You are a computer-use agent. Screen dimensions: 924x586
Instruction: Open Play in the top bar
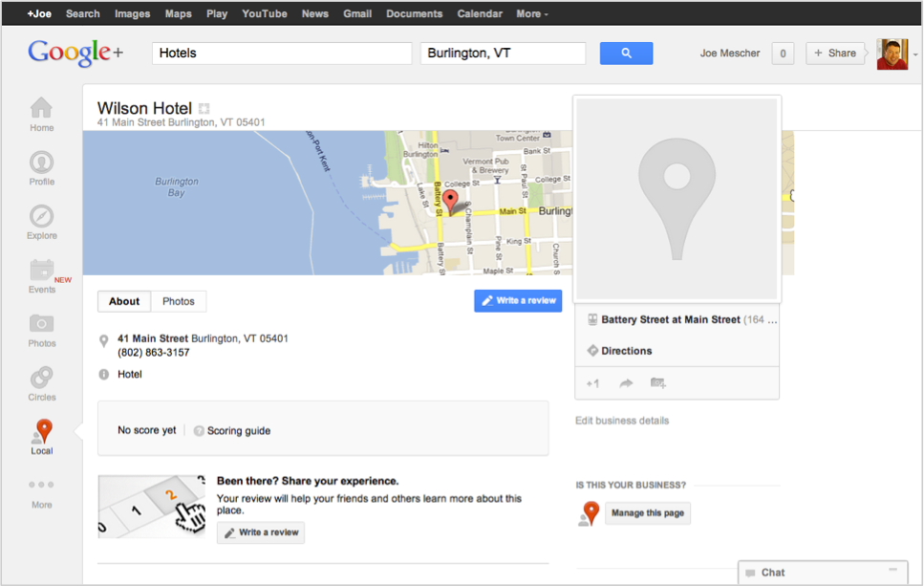pos(217,13)
